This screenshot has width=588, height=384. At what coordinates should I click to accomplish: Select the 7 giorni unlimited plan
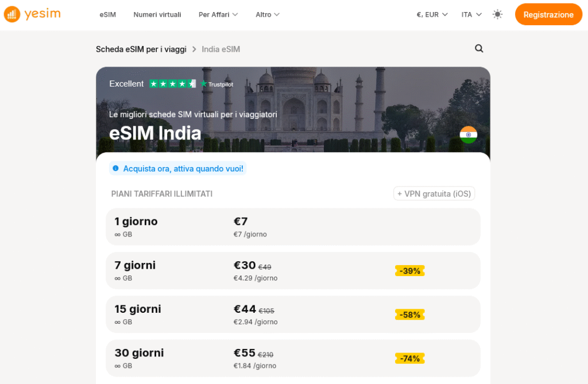293,270
